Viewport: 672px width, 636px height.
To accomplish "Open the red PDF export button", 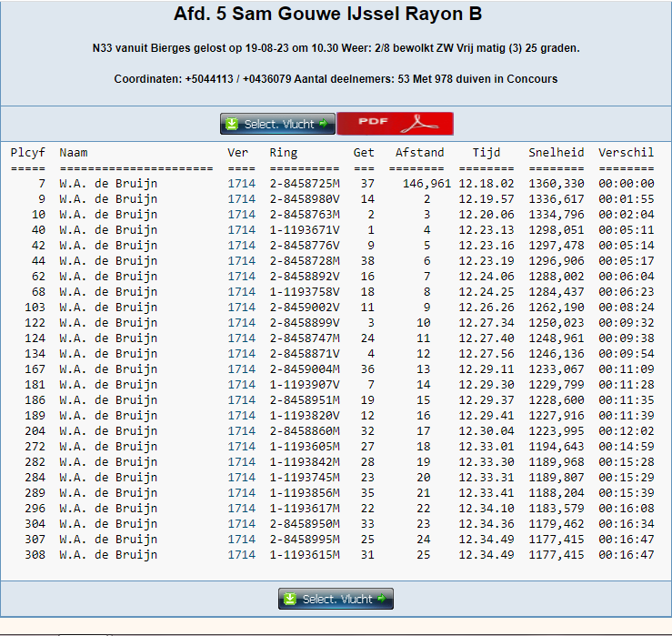I will click(x=396, y=124).
